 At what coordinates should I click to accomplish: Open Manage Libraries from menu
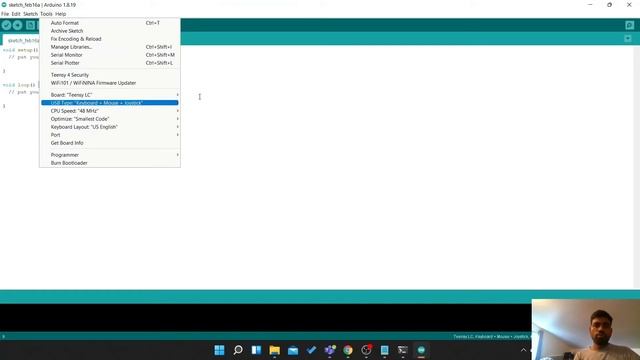point(110,47)
